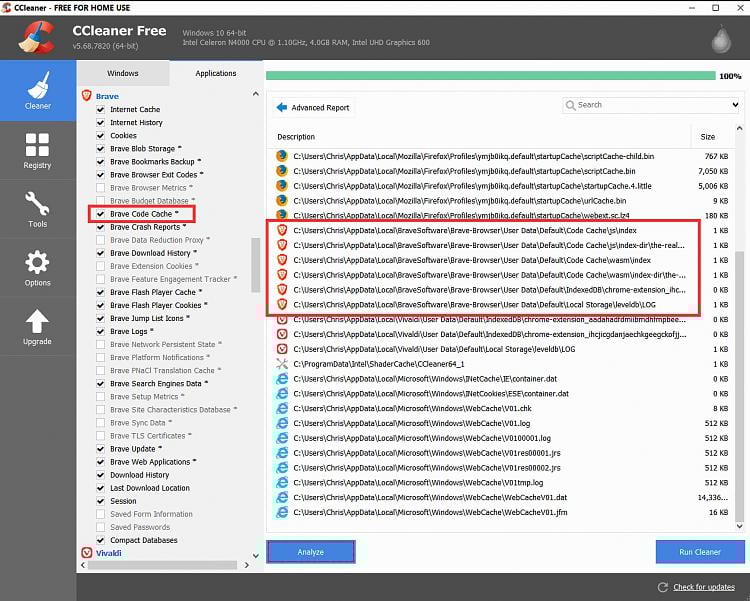Click Brave icon for Code Cache\wasm\index row

tap(282, 260)
